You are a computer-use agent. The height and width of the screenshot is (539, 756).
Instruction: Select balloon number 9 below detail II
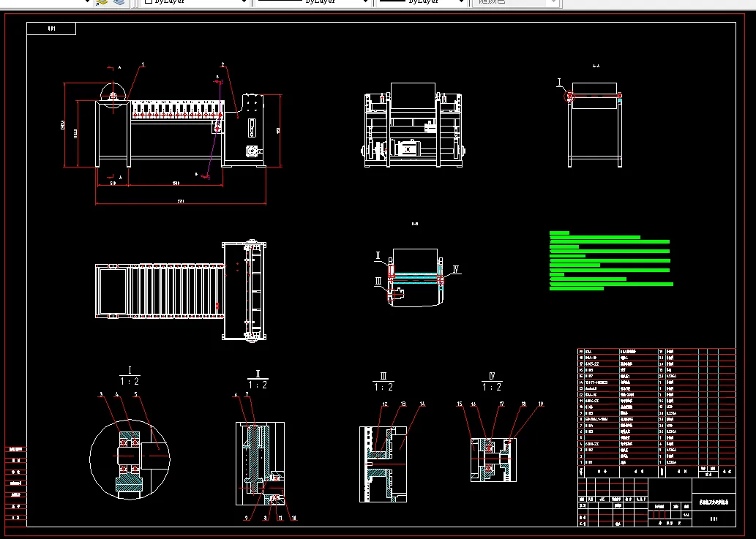pos(247,519)
